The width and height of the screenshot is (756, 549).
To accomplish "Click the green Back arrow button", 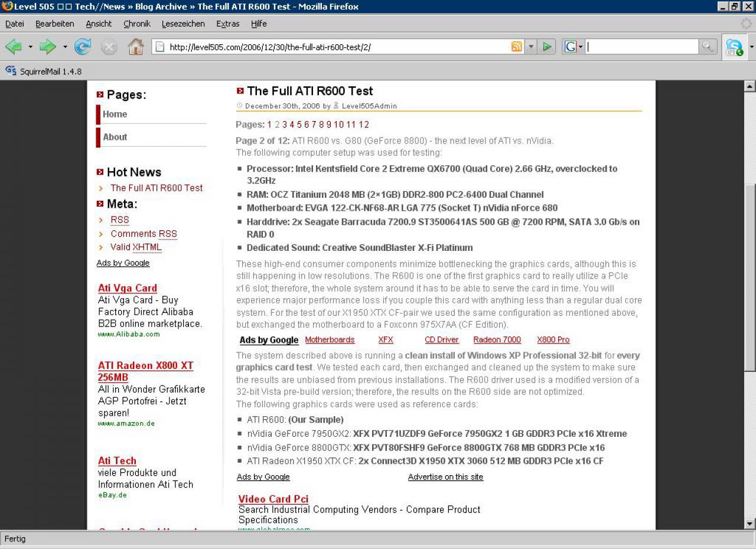I will pyautogui.click(x=14, y=47).
